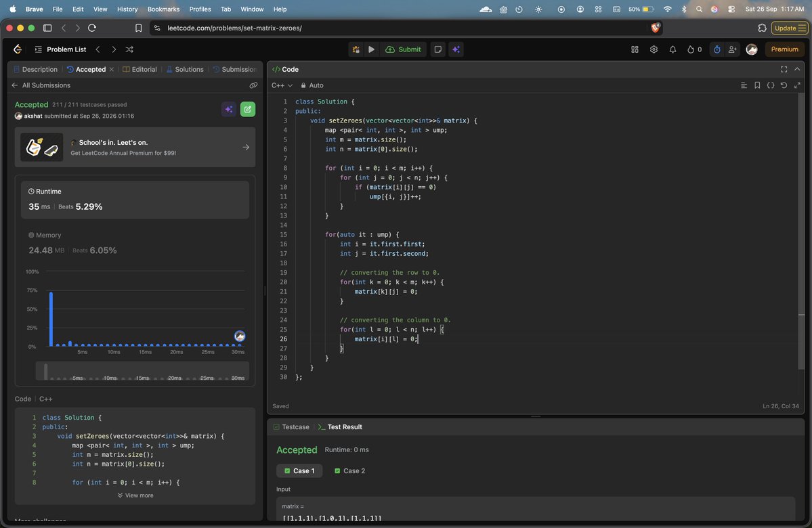Open LeetCode settings gear

tap(654, 49)
